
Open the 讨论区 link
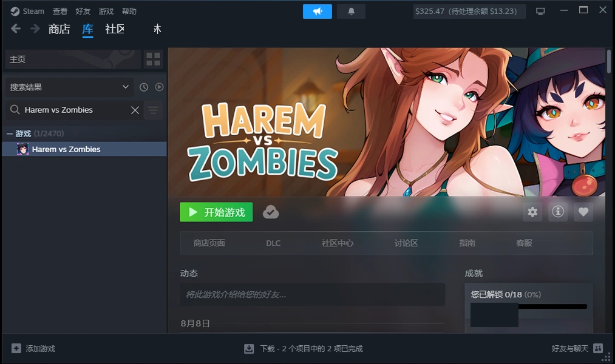(x=406, y=243)
